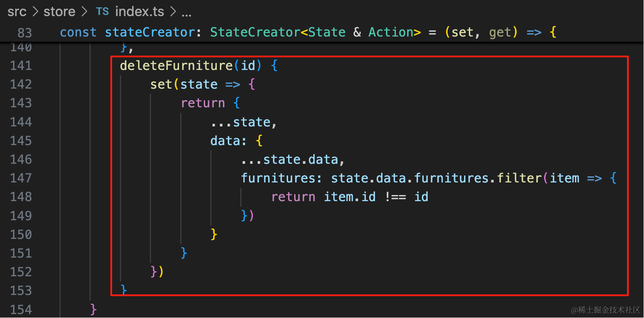The height and width of the screenshot is (318, 644).
Task: Place cursor on deleteFurniture method name
Action: [176, 66]
